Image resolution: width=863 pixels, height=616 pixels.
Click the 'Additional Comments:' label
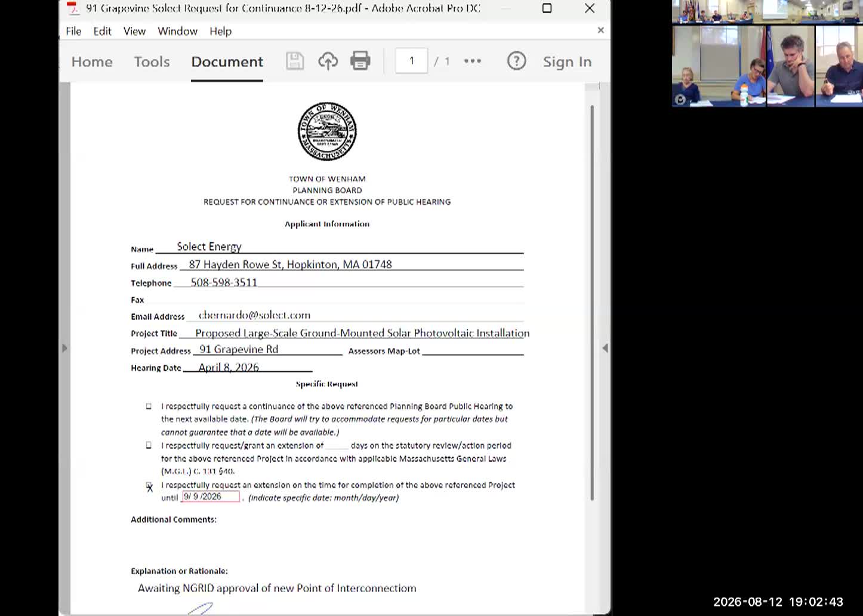[x=174, y=519]
